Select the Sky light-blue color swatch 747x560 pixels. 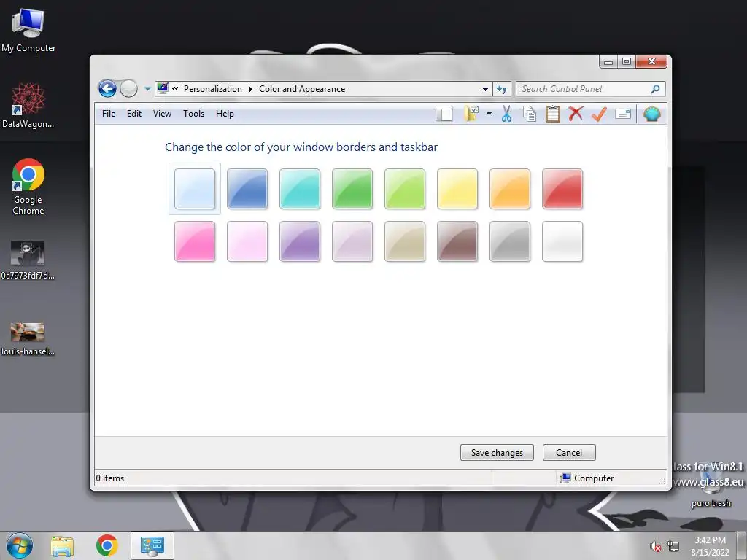tap(195, 189)
